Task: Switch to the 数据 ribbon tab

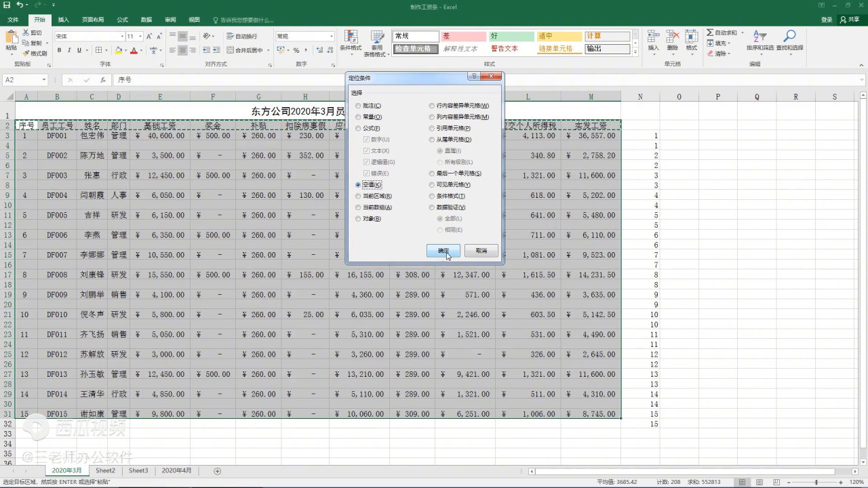Action: (146, 20)
